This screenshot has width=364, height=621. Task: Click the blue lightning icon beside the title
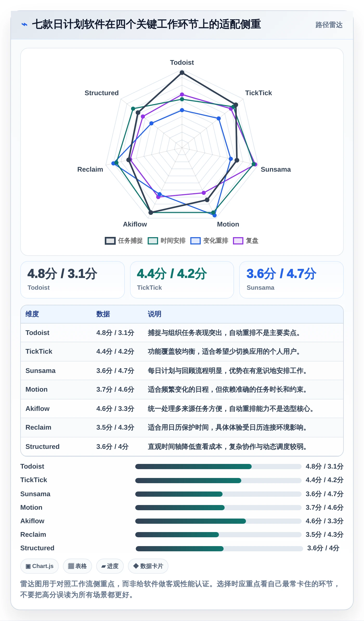(x=24, y=25)
